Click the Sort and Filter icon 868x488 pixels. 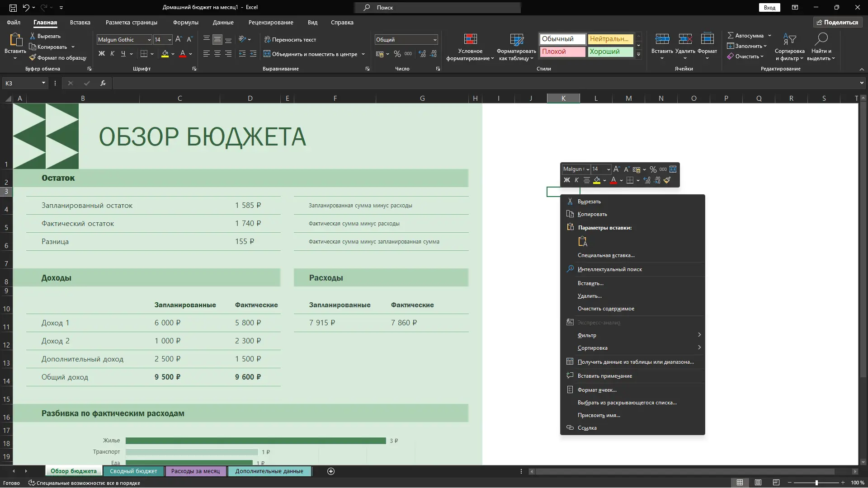tap(789, 39)
